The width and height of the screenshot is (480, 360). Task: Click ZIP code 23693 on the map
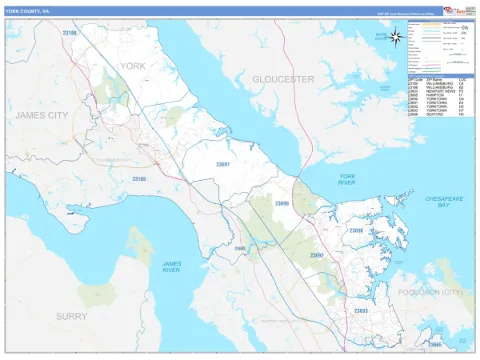coord(361,311)
